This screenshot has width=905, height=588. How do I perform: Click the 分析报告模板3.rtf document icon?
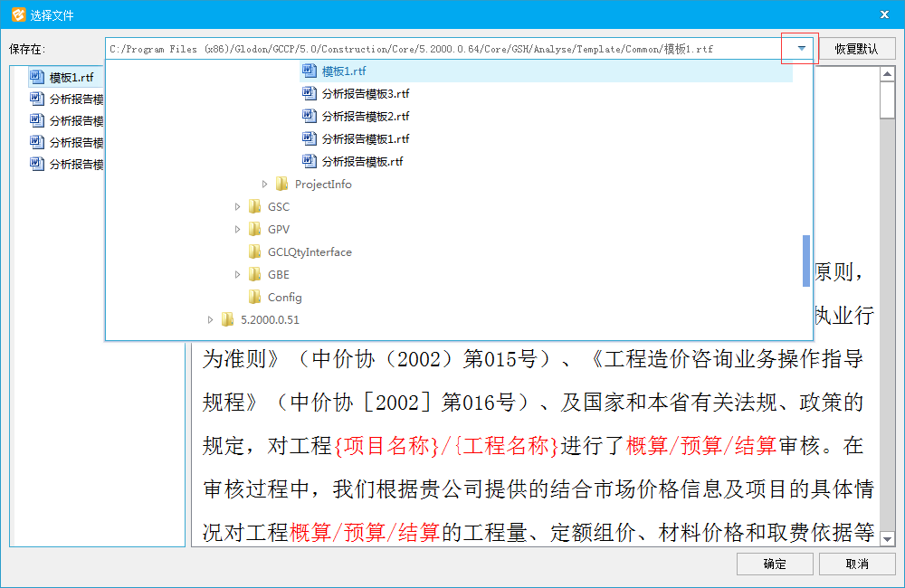tap(309, 94)
